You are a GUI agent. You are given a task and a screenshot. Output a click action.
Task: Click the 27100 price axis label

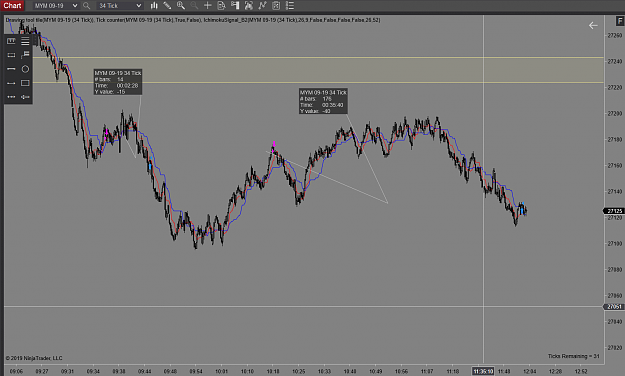tap(615, 244)
